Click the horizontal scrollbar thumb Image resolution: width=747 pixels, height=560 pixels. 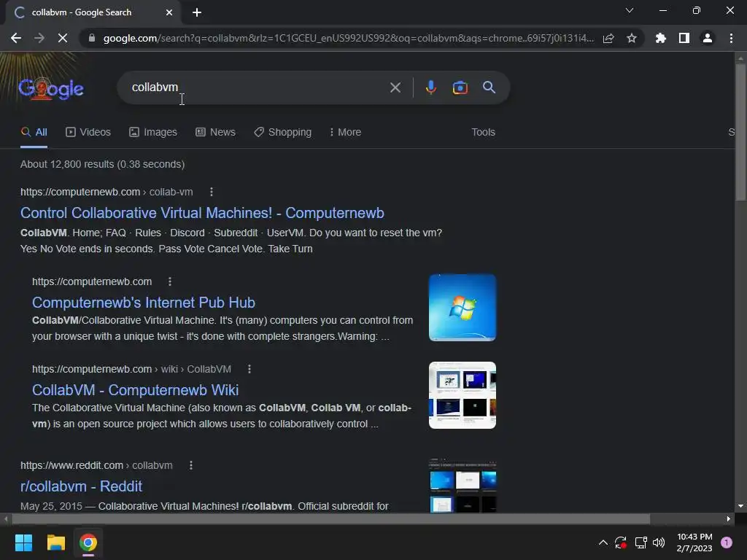tap(330, 518)
